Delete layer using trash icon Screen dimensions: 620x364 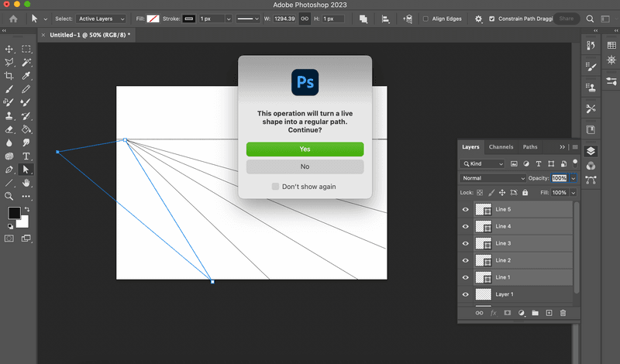(563, 313)
